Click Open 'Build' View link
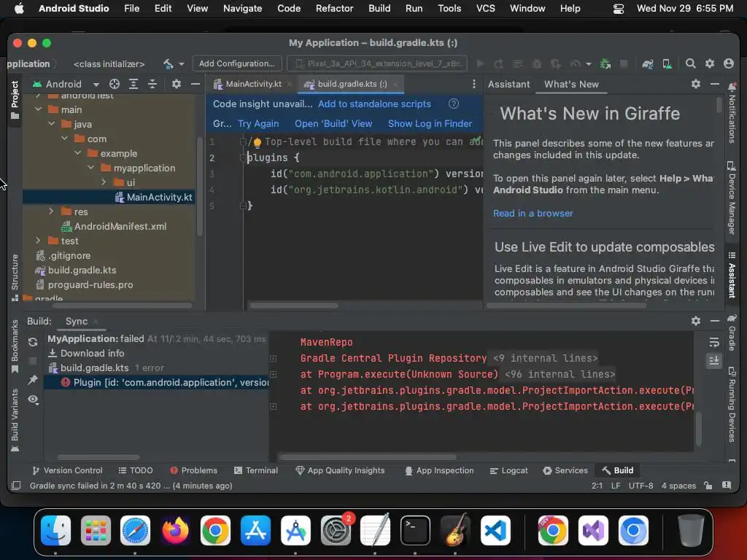Viewport: 747px width, 560px height. coord(333,124)
